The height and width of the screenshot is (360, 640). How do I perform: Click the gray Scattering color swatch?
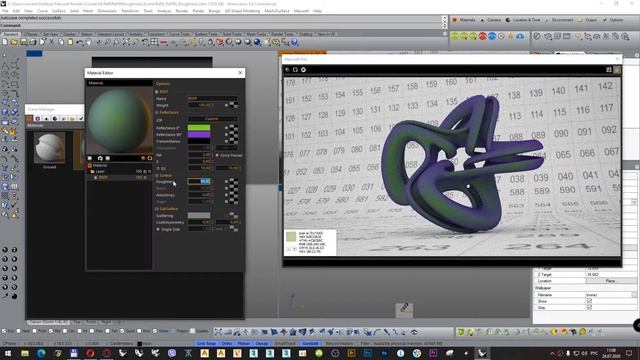199,215
